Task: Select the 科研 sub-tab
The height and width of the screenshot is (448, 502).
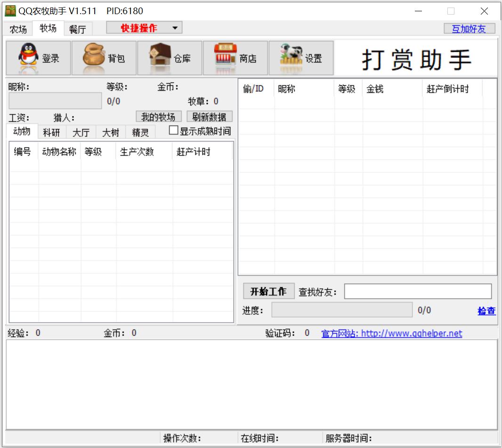Action: (51, 133)
